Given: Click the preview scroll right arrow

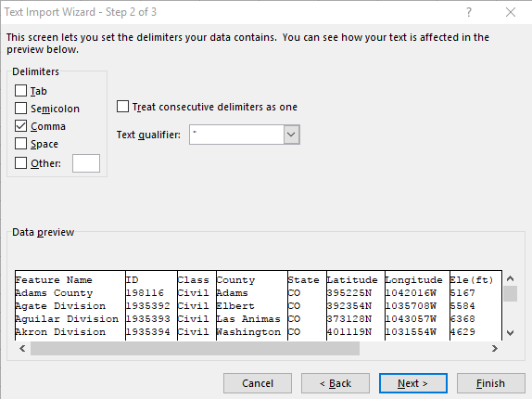Looking at the screenshot, I should click(495, 348).
